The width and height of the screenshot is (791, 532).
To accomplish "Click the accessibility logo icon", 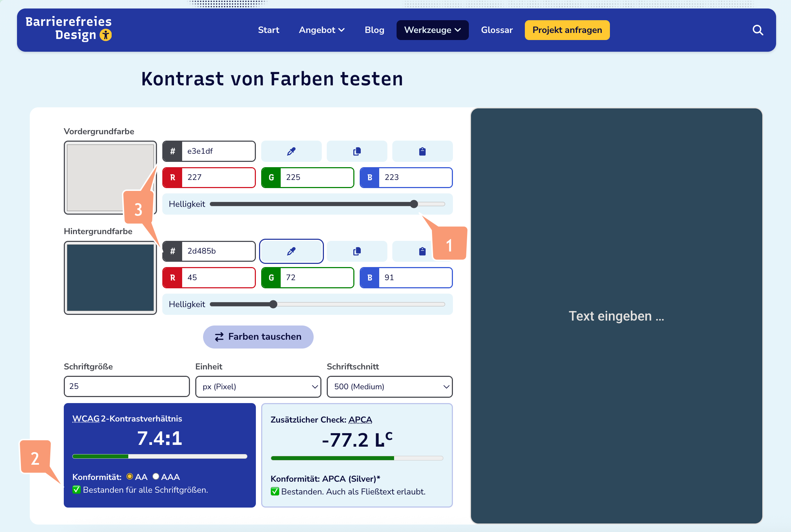I will tap(106, 35).
